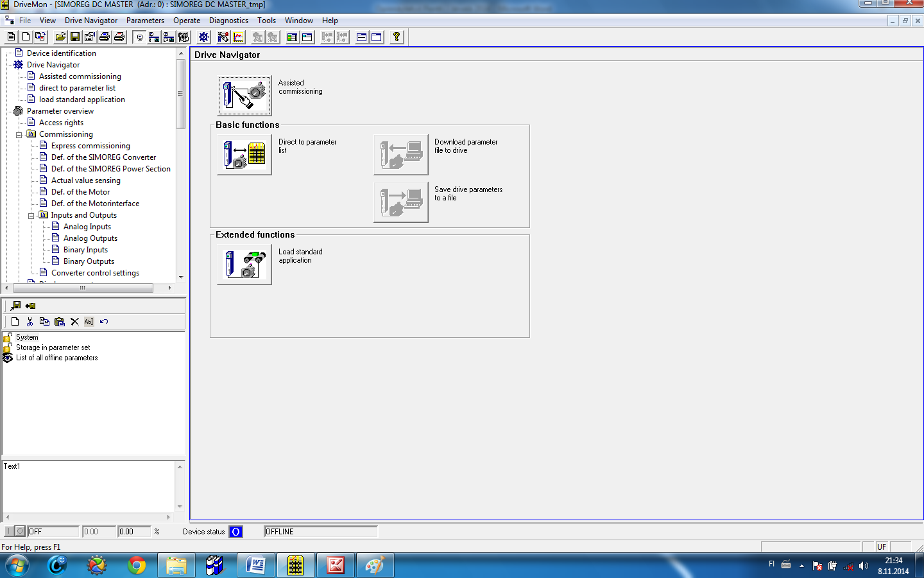The width and height of the screenshot is (924, 578).
Task: Open the Drive Navigator menu
Action: click(91, 21)
